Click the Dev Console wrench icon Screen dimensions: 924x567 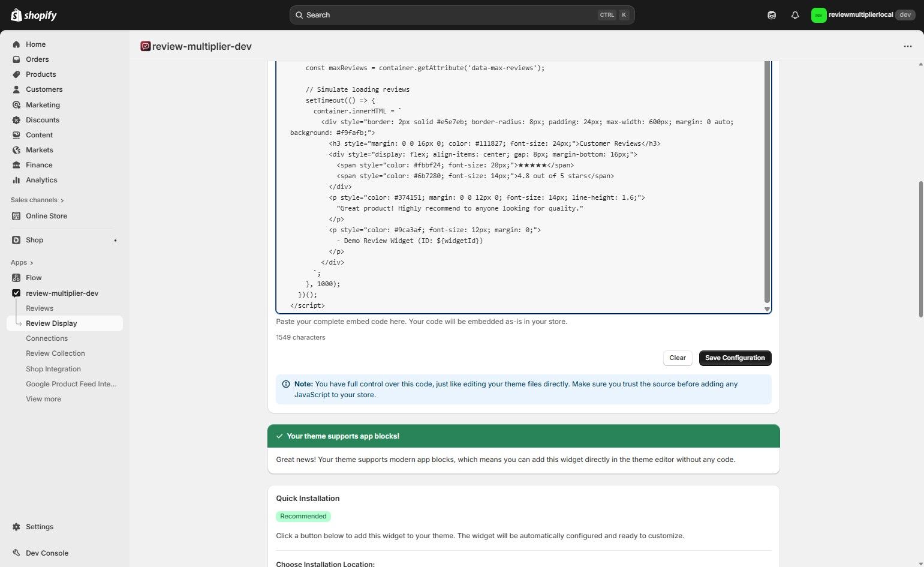tap(16, 553)
